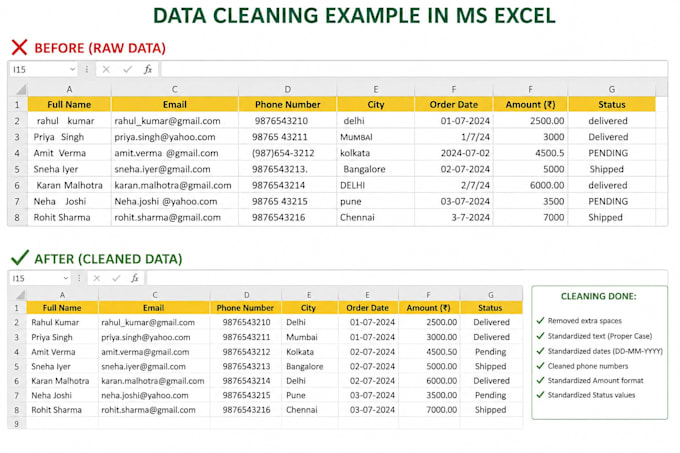The width and height of the screenshot is (680, 453).
Task: Click the I15 name box in the cleaned data sheet
Action: coord(40,278)
